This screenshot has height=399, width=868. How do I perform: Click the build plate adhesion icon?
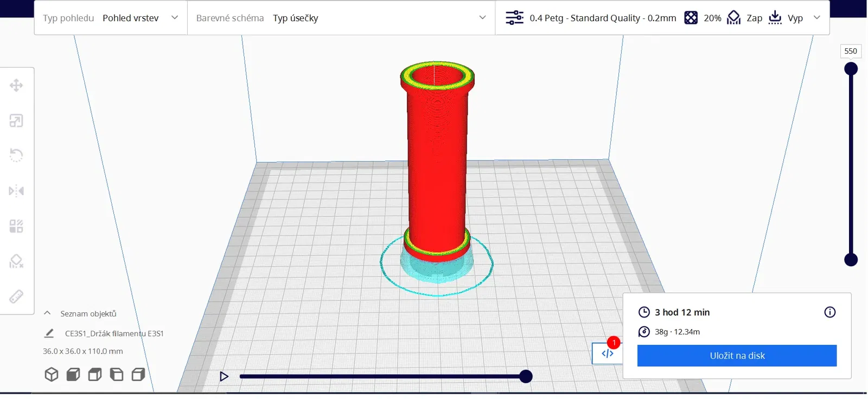pos(775,18)
